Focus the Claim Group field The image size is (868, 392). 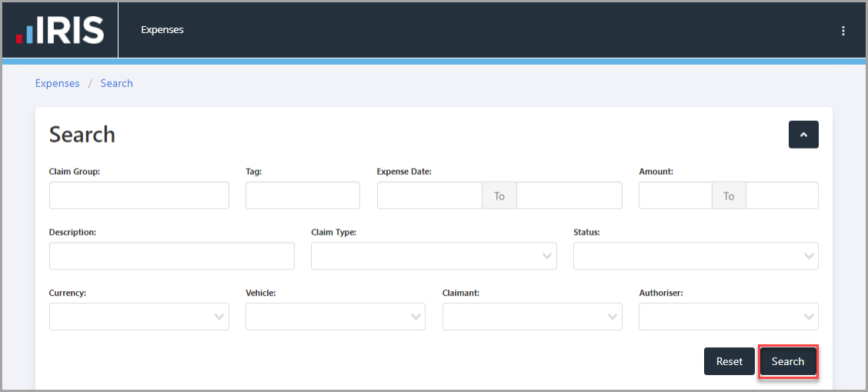coord(139,196)
